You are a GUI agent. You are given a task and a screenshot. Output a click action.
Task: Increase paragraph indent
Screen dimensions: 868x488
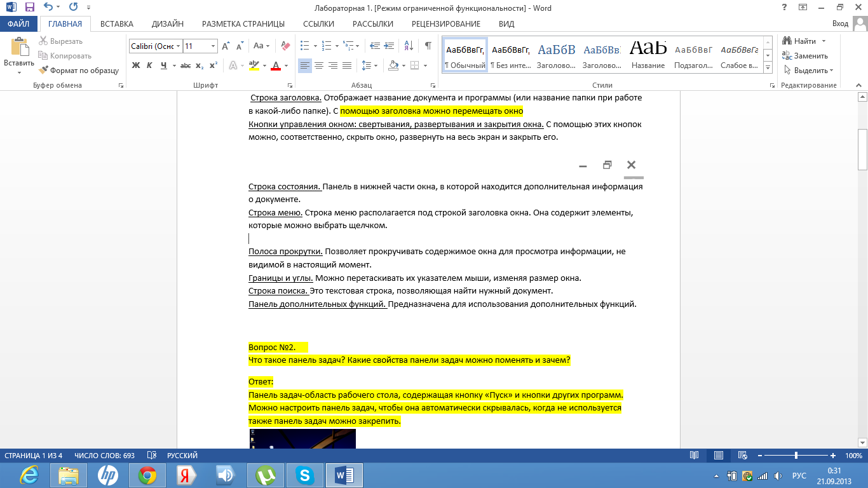tap(390, 46)
